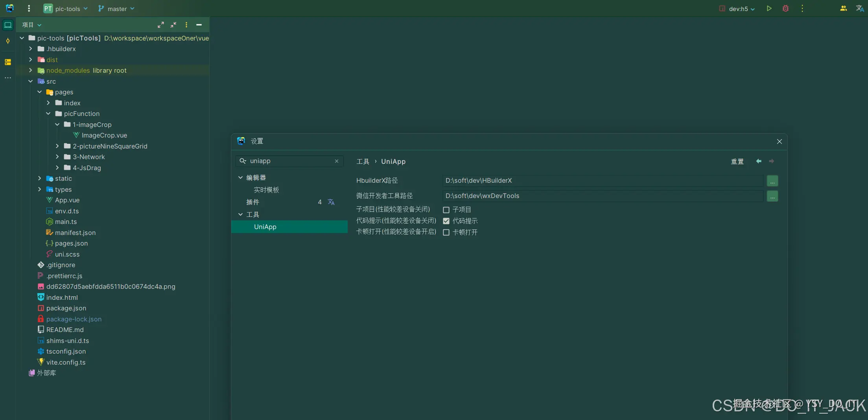The width and height of the screenshot is (868, 420).
Task: Collapse all items in the project tree
Action: click(173, 25)
